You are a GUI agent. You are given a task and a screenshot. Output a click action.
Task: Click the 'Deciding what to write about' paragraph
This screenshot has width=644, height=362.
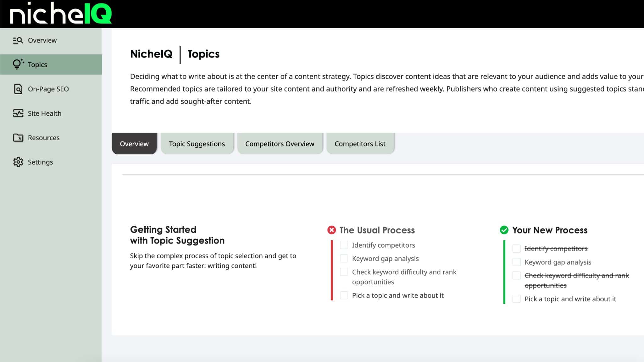[387, 89]
